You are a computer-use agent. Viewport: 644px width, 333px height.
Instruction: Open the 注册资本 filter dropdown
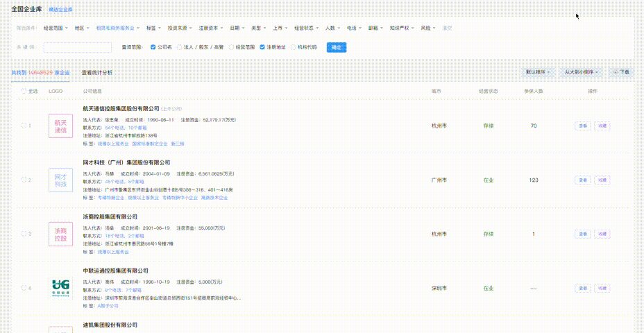click(211, 28)
